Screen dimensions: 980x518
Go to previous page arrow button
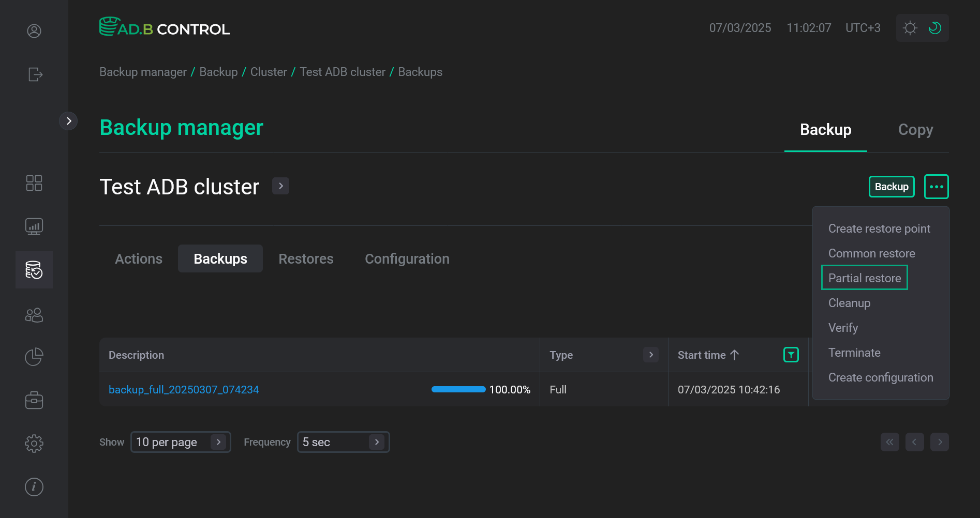915,442
